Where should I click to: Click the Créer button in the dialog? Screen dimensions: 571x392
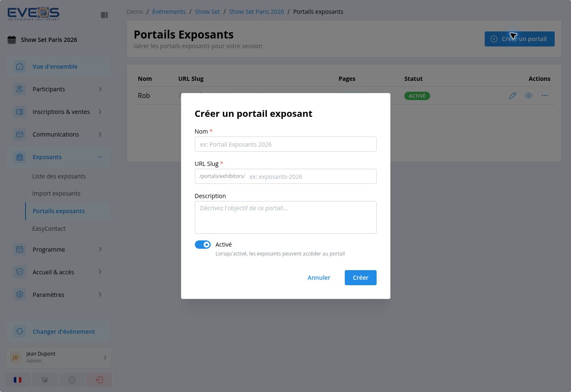(361, 278)
